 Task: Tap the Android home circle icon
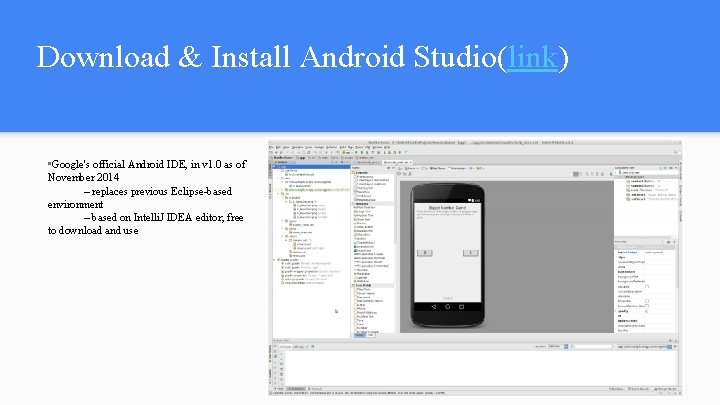[448, 307]
